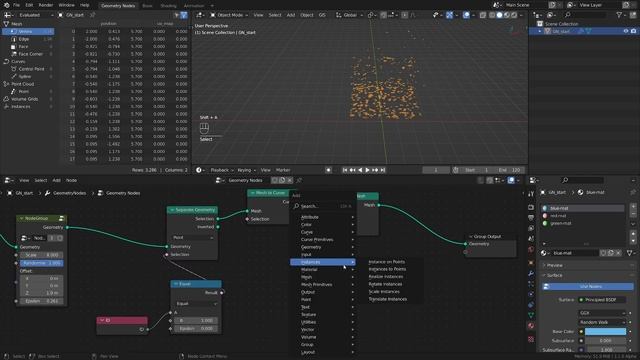Open the Equal operation dropdown on compare node
Screen dimensions: 640x360
tap(195, 304)
